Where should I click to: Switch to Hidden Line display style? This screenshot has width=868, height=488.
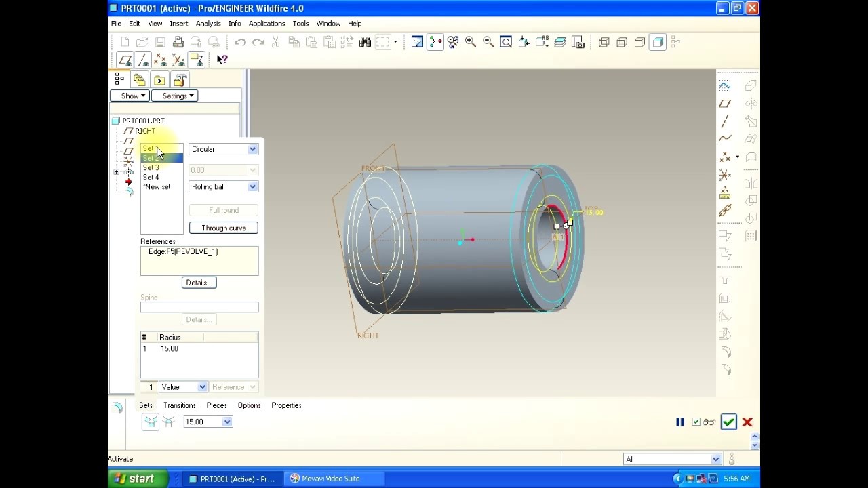pos(622,42)
